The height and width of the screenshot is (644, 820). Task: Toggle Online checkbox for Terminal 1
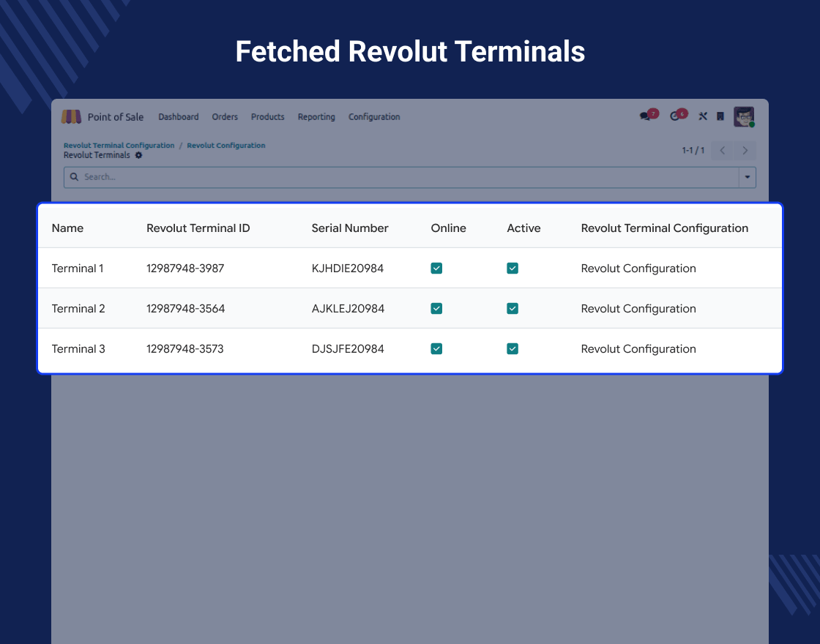(x=436, y=268)
